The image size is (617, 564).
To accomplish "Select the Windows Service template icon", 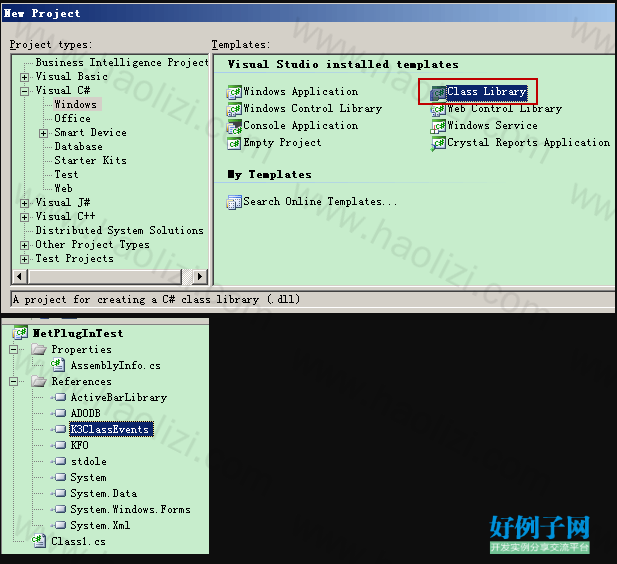I will pos(438,127).
